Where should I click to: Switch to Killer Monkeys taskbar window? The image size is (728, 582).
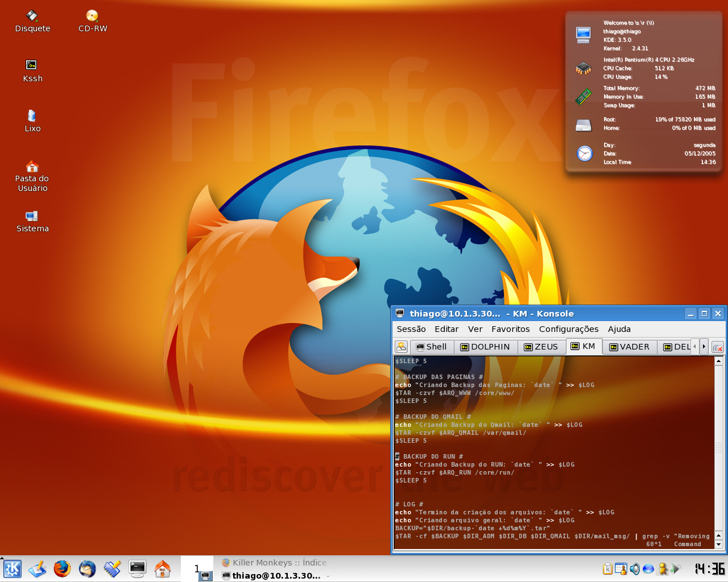274,563
